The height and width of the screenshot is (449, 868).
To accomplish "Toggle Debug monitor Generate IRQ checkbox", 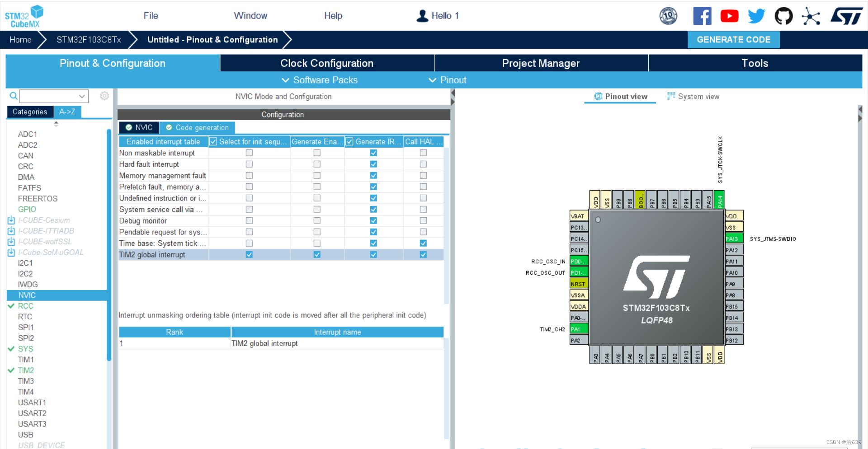I will [x=373, y=221].
